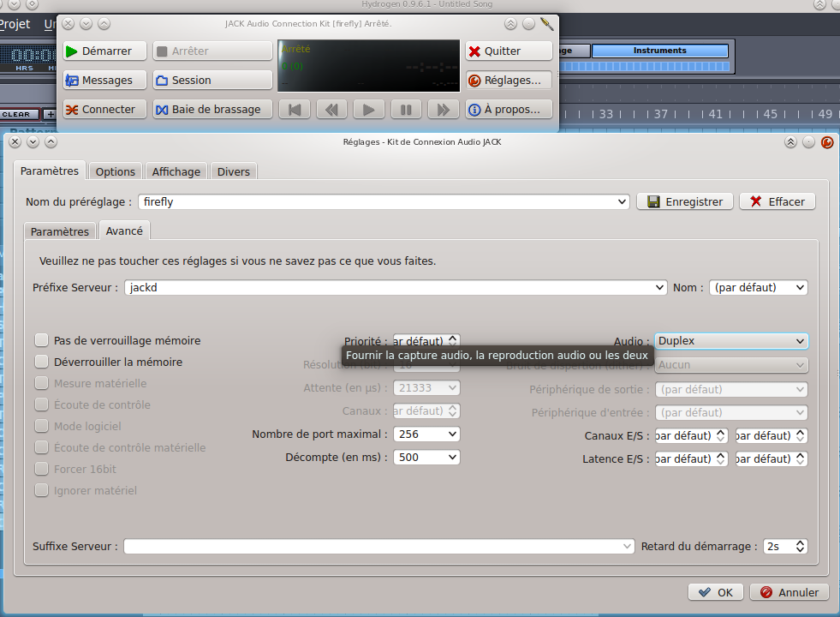Toggle Mode logiciel checkbox
This screenshot has width=840, height=617.
41,426
